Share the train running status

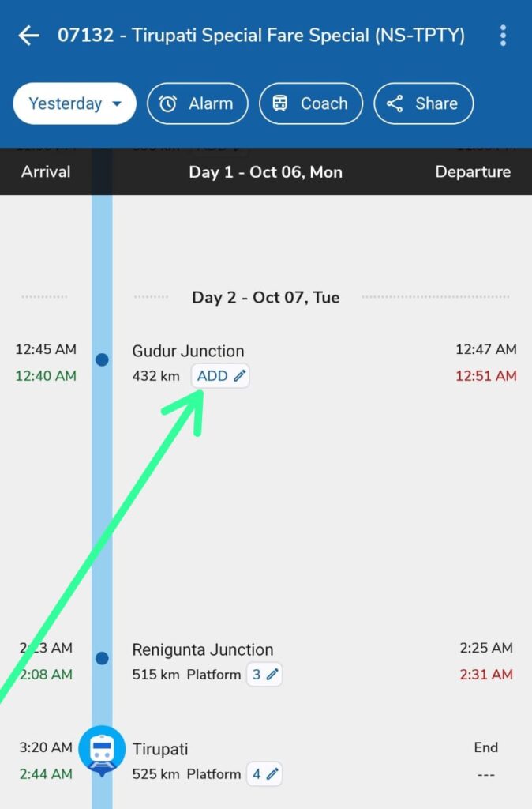[423, 103]
